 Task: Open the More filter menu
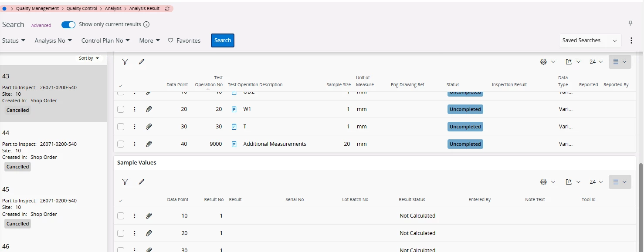point(149,40)
